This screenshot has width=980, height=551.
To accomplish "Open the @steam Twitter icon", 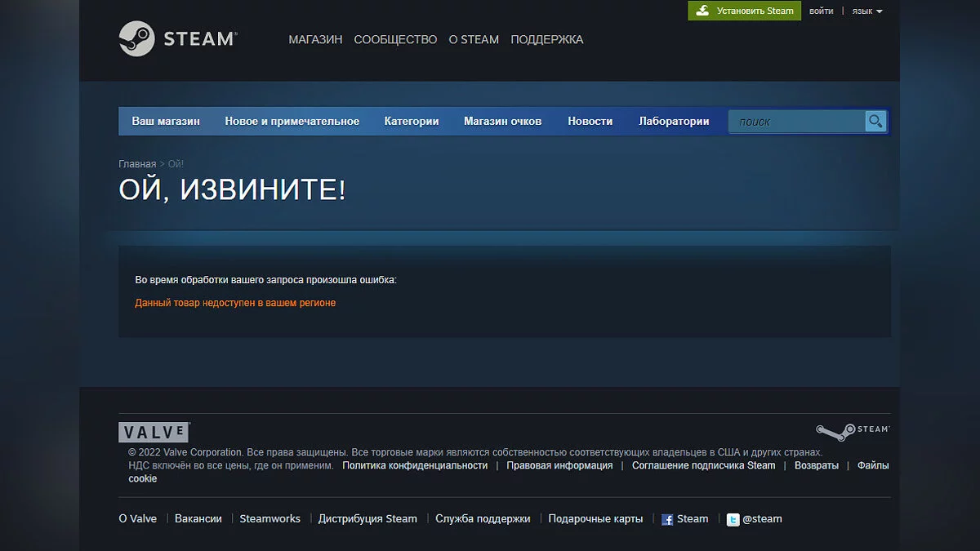I will coord(733,519).
